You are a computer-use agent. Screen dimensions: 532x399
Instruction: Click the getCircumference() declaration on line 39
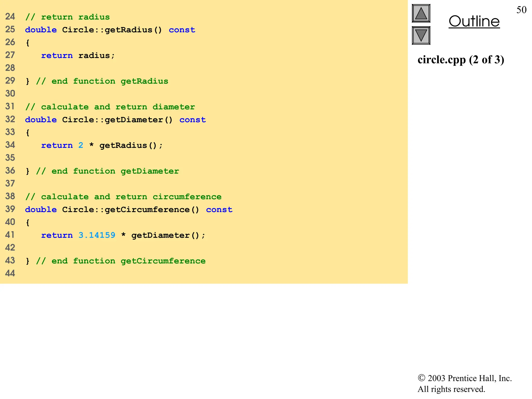(129, 210)
